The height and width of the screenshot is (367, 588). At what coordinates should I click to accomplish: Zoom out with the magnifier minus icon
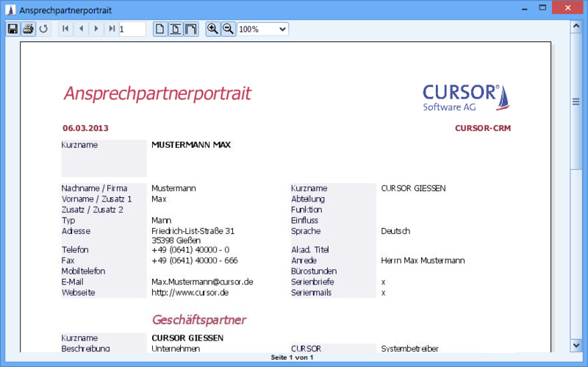coord(228,29)
